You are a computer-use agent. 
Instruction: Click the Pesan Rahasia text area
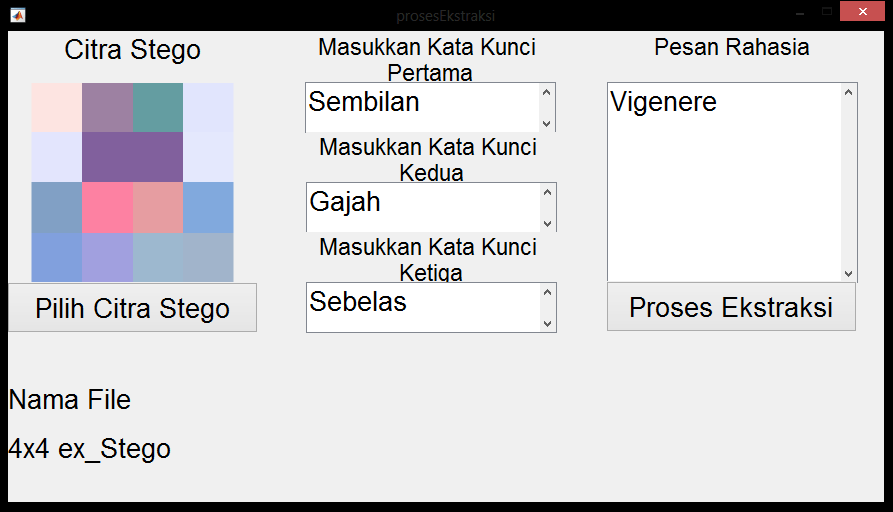[x=723, y=182]
